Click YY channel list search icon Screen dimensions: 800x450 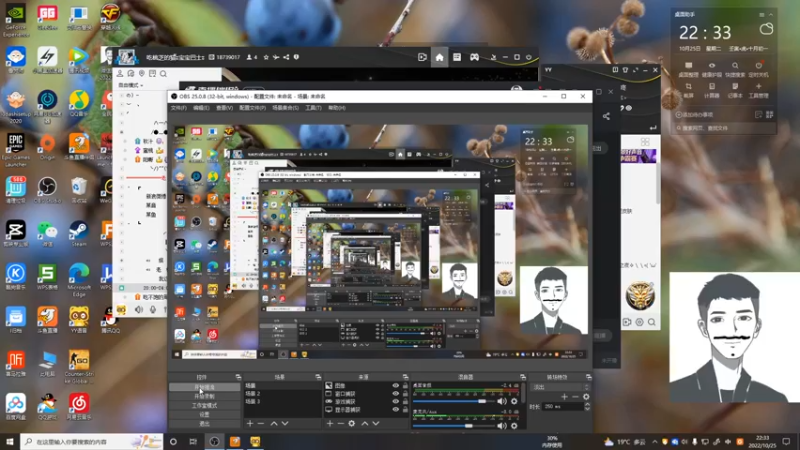[x=163, y=74]
